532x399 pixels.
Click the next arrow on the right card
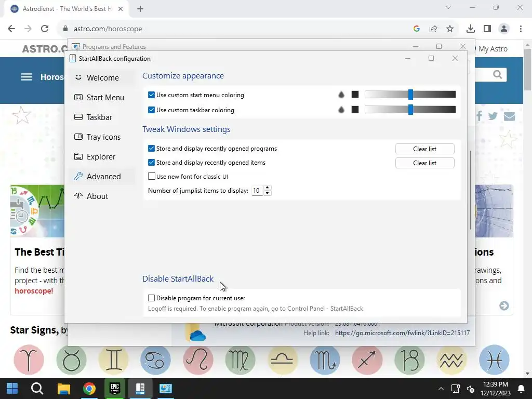(x=504, y=305)
